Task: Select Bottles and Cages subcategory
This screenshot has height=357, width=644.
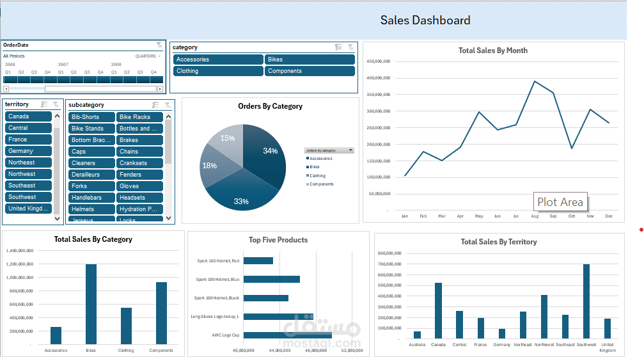Action: [139, 129]
